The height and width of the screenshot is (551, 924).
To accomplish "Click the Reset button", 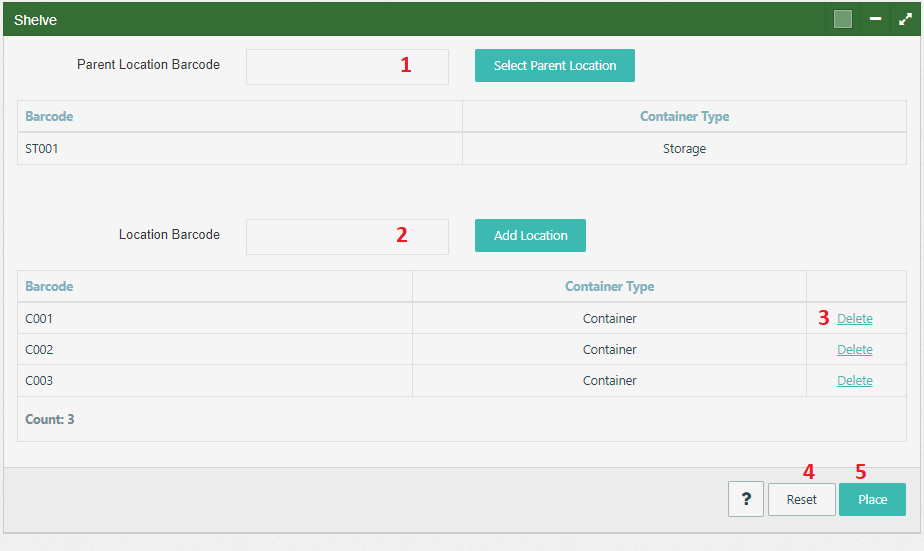I will tap(801, 500).
